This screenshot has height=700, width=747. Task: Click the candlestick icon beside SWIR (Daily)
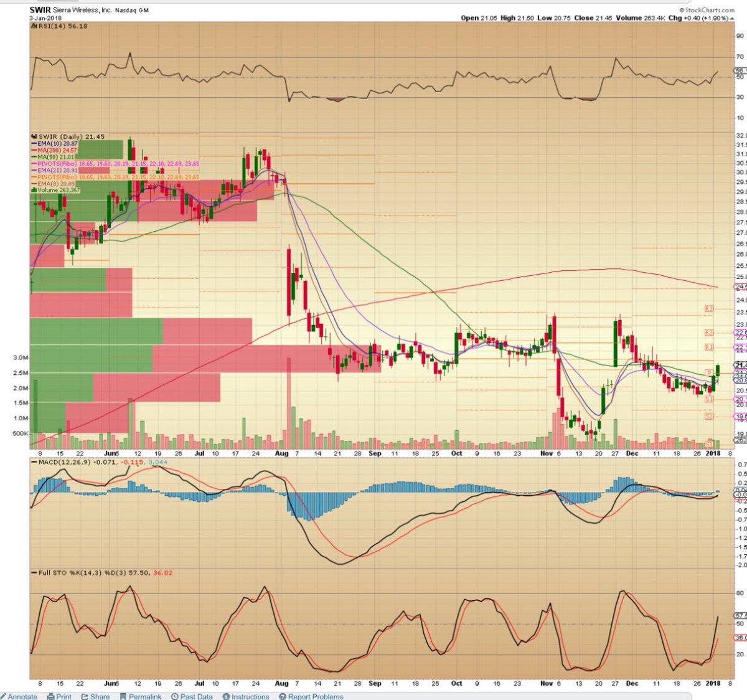tap(34, 136)
